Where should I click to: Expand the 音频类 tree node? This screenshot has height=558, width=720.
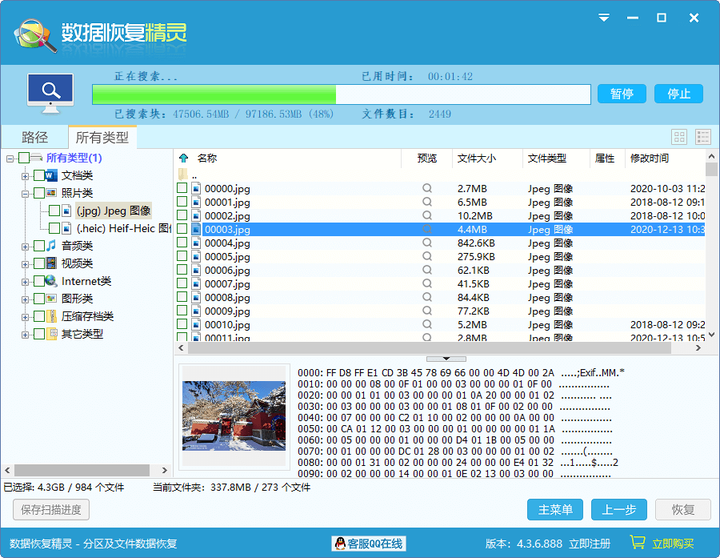[25, 247]
